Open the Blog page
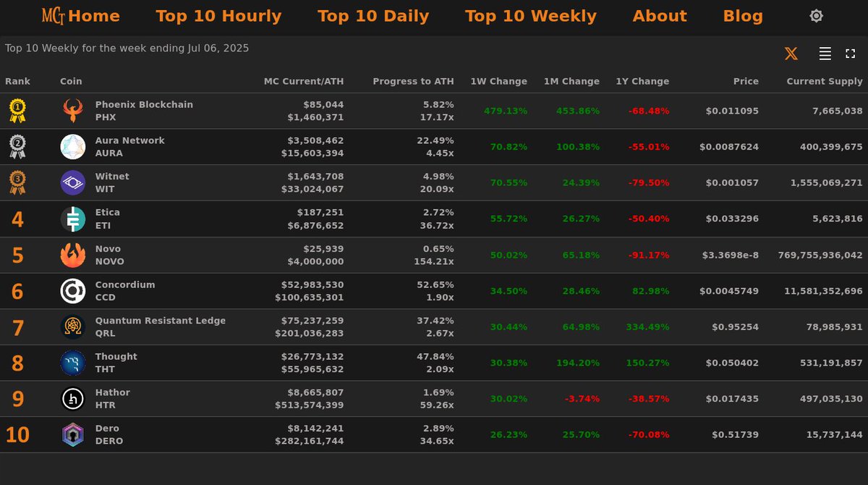The width and height of the screenshot is (868, 485). pos(743,16)
